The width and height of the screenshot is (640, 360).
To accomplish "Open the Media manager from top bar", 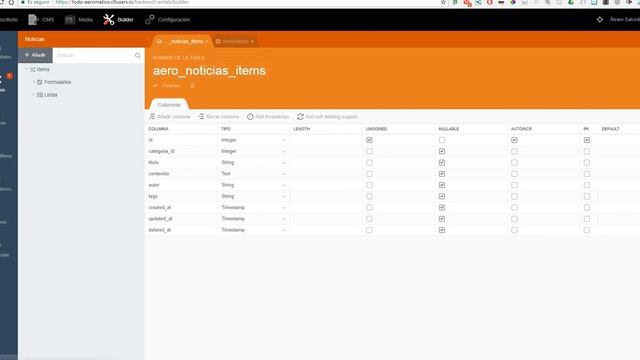I will click(79, 20).
